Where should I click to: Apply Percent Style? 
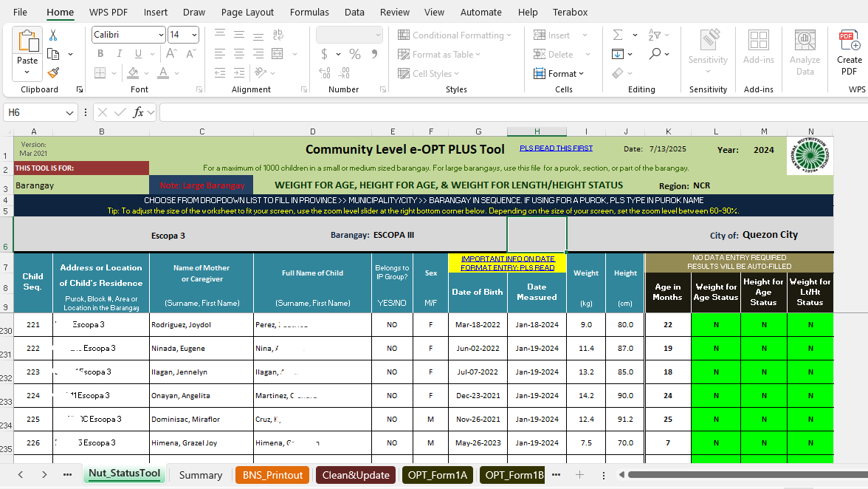click(x=355, y=54)
